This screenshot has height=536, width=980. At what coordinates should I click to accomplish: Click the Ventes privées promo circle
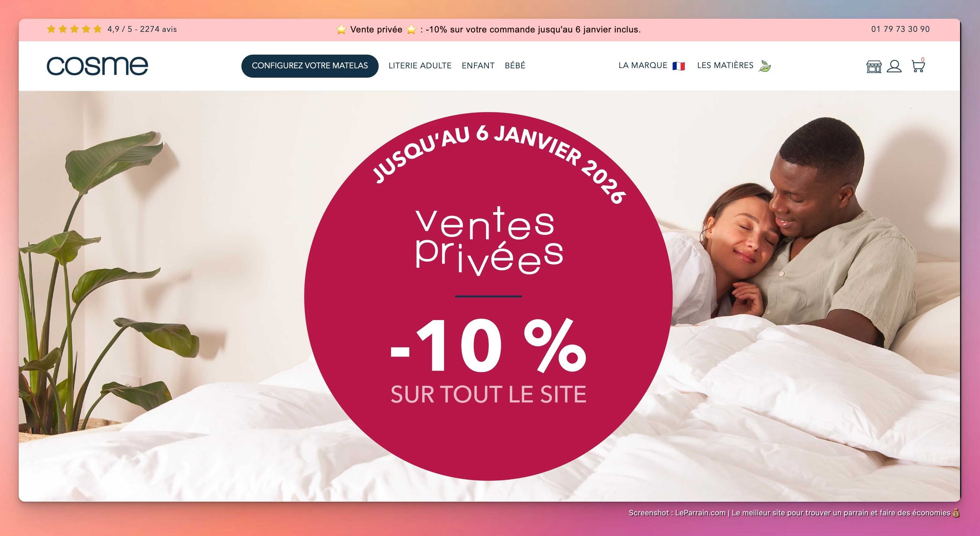point(488,296)
